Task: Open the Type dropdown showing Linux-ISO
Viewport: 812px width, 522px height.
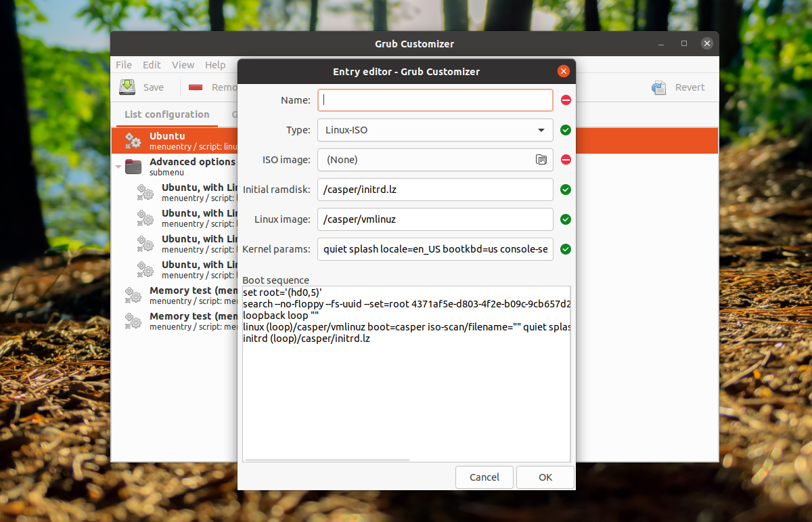Action: coord(435,130)
